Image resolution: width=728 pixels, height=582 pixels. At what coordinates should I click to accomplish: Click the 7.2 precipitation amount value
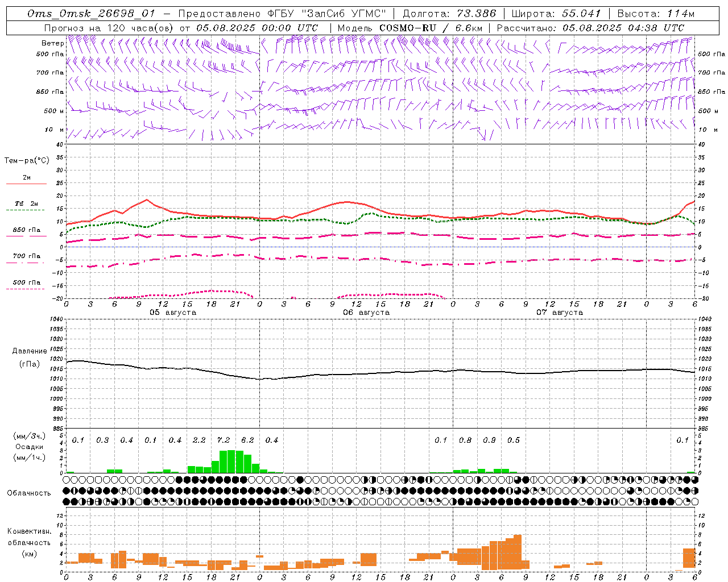pos(224,440)
